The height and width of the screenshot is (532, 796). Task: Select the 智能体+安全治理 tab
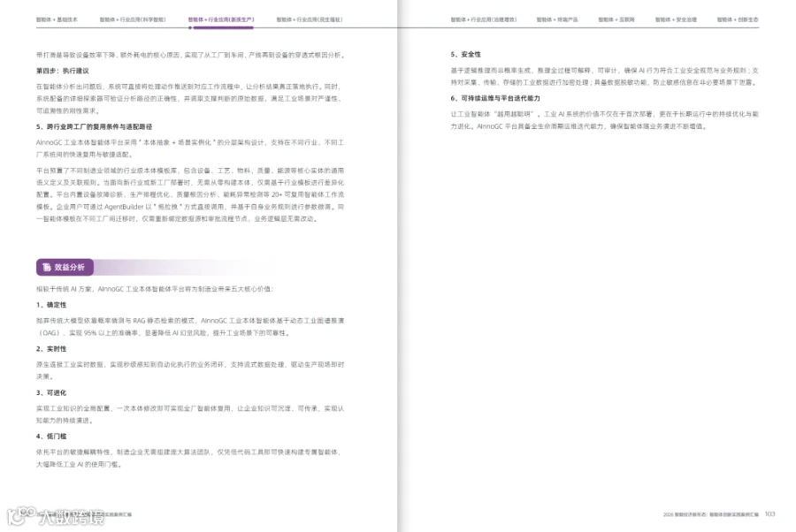click(676, 19)
